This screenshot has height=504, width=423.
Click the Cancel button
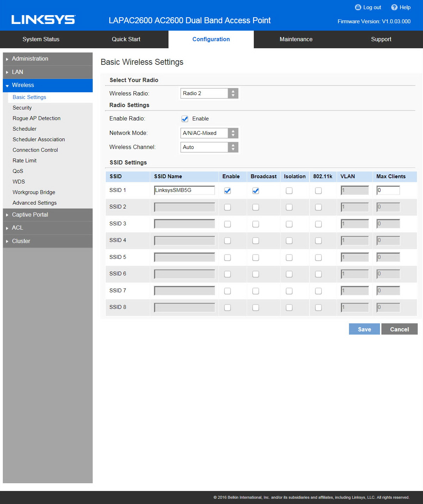[x=399, y=329]
